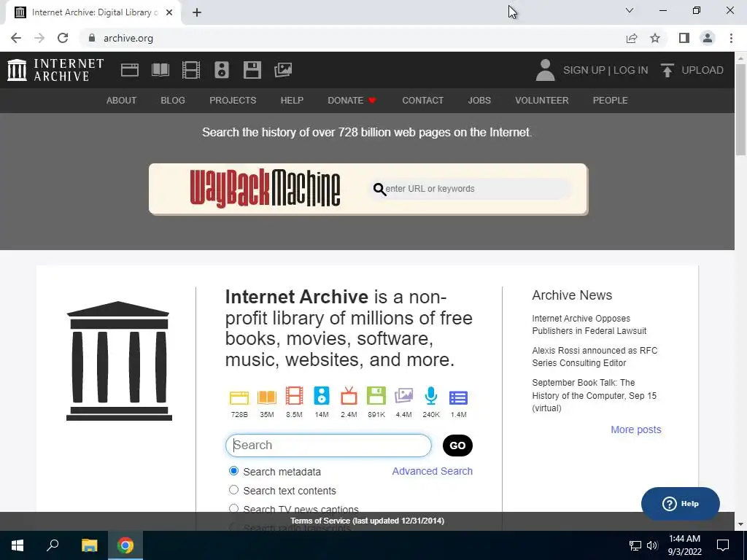The image size is (747, 560).
Task: Click the Upload arrow icon
Action: tap(667, 70)
